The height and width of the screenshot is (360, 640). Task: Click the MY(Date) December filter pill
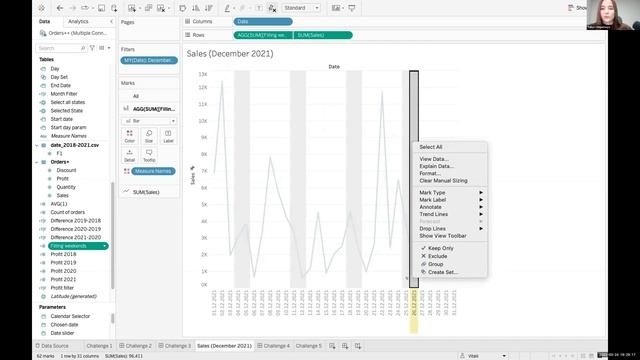[x=149, y=60]
